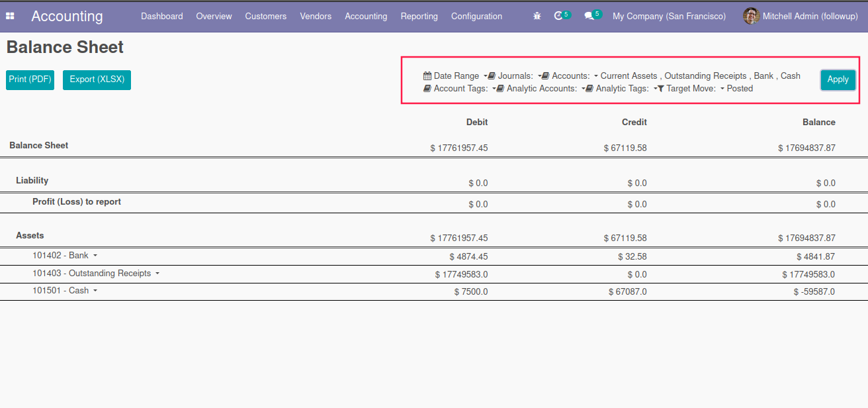Click the Export (XLSX) button

[97, 79]
